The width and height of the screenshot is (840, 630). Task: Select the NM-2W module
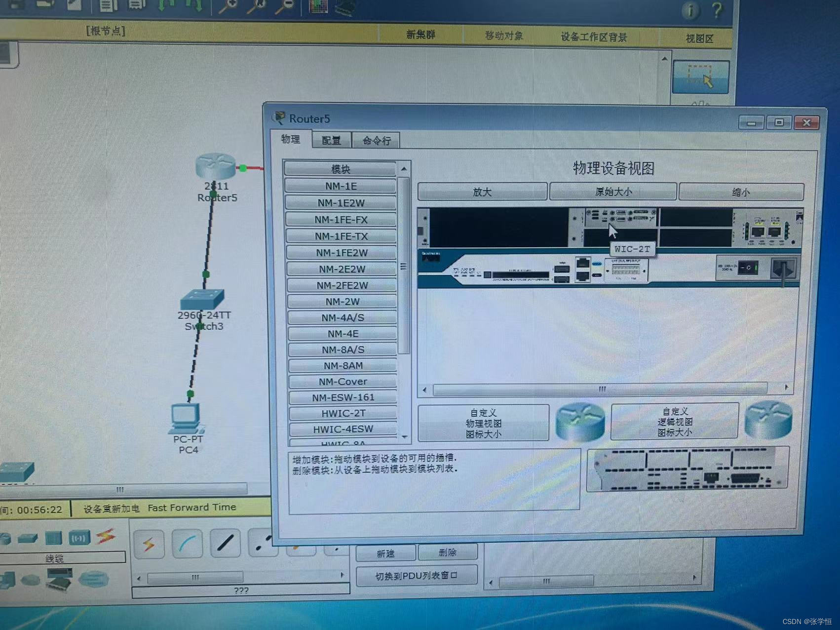[343, 302]
